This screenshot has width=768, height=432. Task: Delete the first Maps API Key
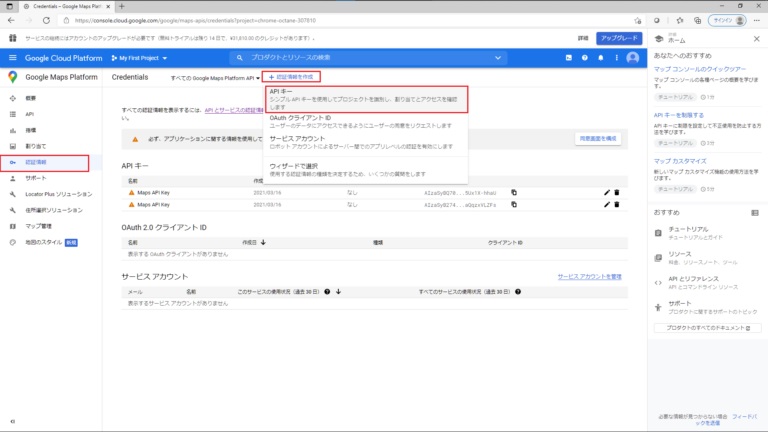pos(617,192)
